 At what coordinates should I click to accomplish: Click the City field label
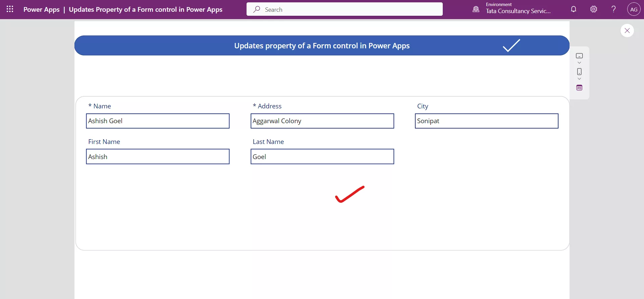(423, 106)
